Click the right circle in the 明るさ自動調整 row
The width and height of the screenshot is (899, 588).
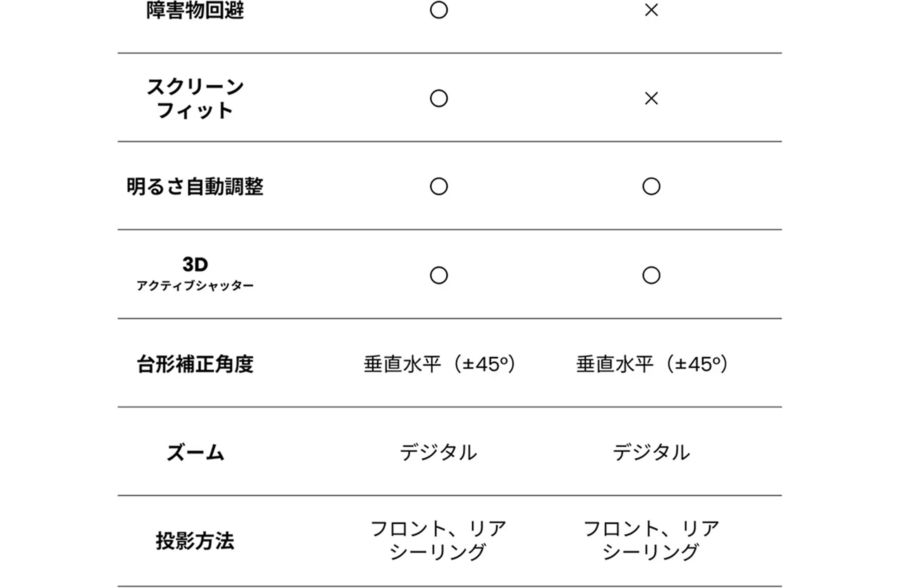(x=651, y=187)
